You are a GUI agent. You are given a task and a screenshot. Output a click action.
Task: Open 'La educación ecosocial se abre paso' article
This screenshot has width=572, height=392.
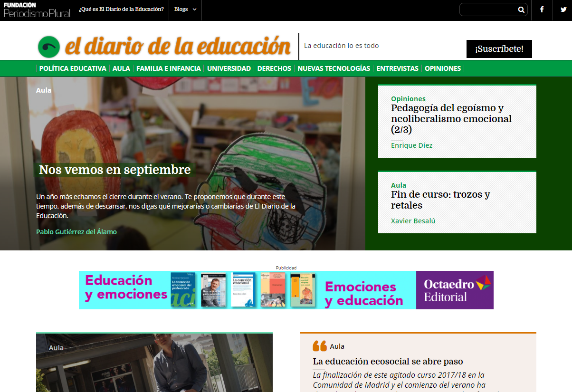point(388,362)
